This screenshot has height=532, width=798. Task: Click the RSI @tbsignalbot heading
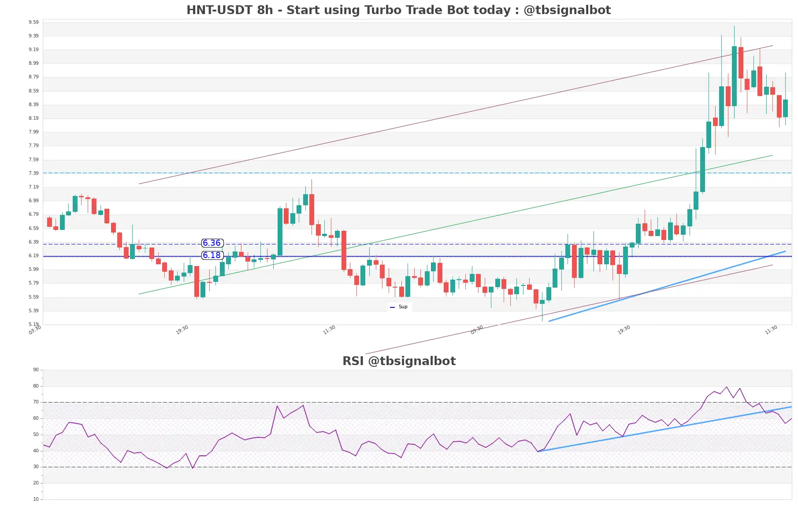click(399, 361)
